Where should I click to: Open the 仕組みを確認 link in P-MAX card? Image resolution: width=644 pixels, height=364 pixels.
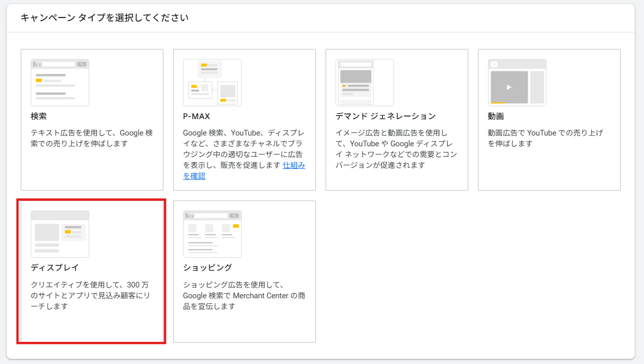point(294,165)
